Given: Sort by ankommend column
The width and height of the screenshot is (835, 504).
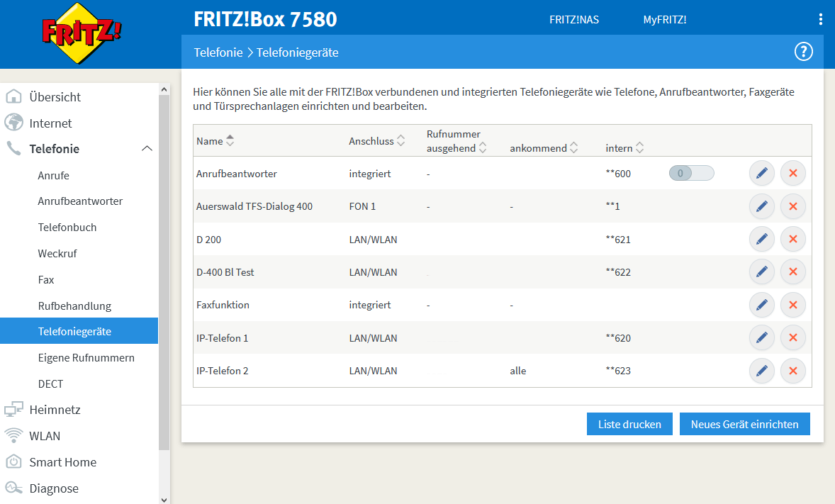Looking at the screenshot, I should click(573, 147).
